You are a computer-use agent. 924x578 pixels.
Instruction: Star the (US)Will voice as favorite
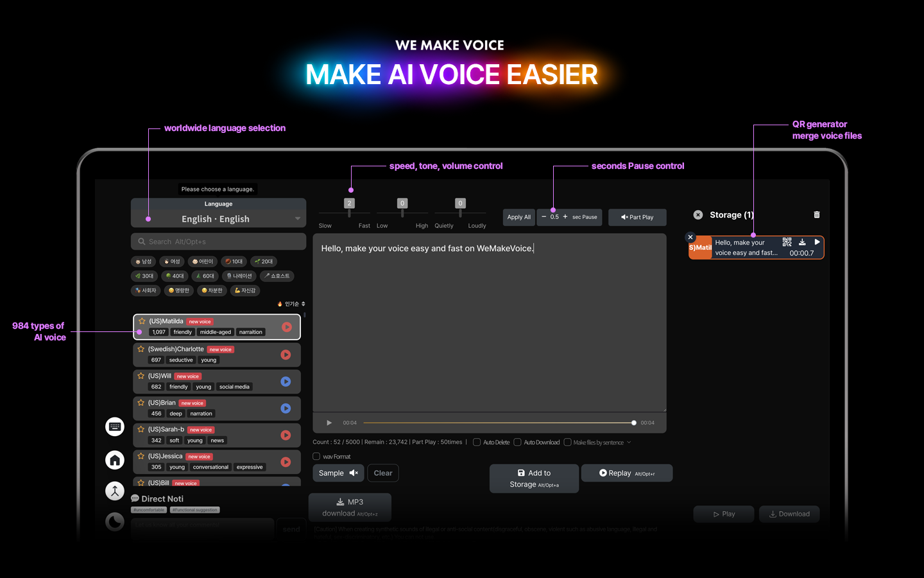click(x=141, y=376)
